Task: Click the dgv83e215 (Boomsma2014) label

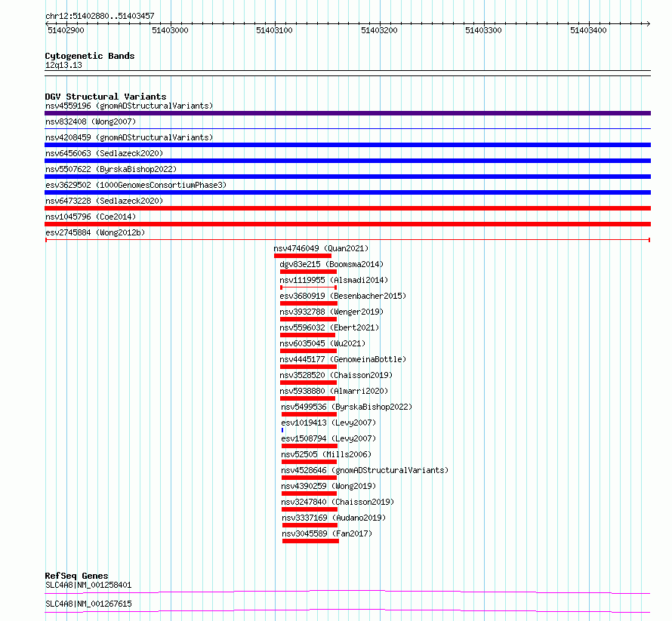Action: (x=331, y=264)
